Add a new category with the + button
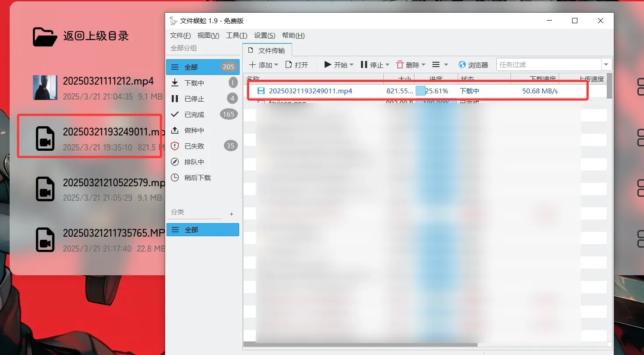 (231, 214)
